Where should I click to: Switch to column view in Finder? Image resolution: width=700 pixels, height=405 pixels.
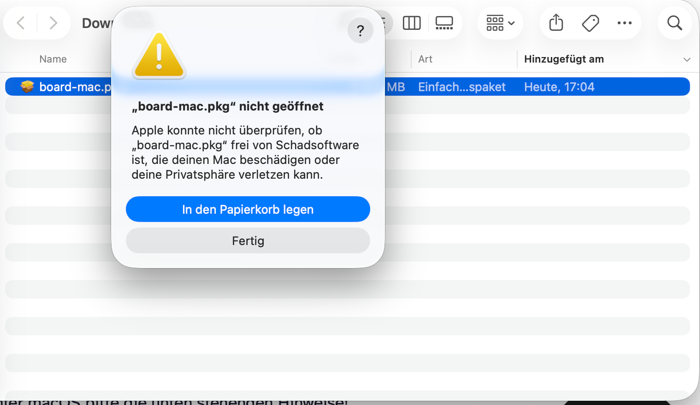411,23
